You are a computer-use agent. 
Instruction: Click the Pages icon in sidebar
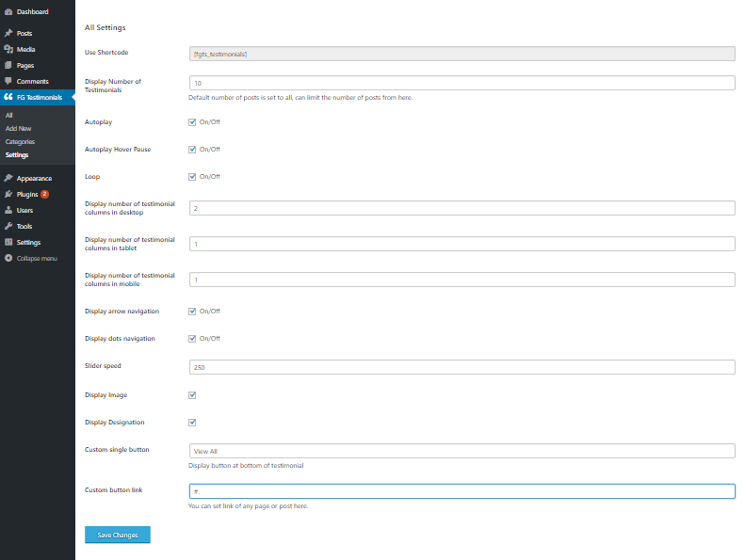pyautogui.click(x=8, y=65)
